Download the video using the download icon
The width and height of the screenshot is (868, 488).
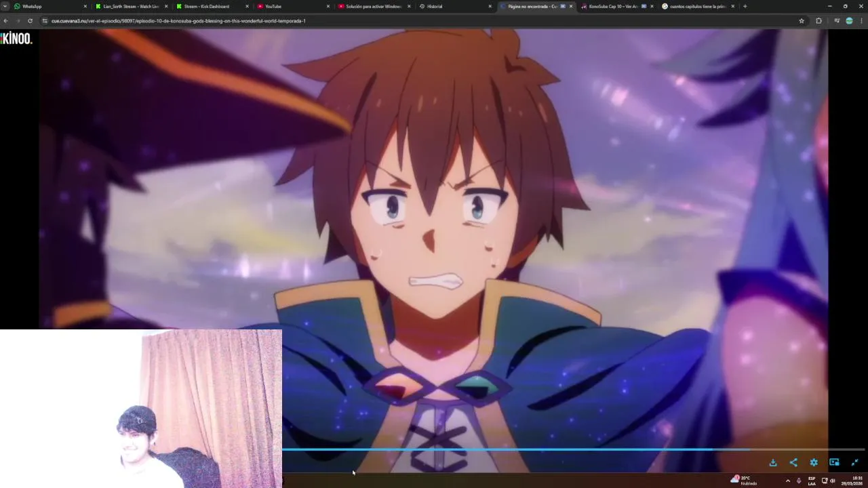(773, 462)
